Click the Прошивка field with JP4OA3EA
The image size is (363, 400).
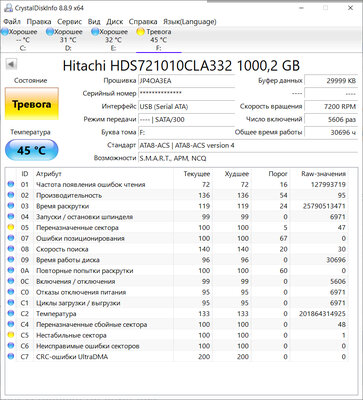coord(187,81)
